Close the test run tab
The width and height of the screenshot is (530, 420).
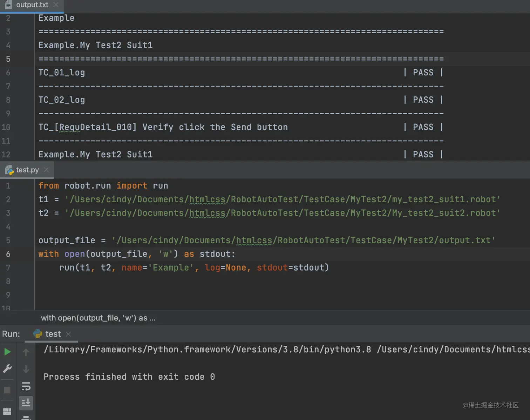pos(68,334)
